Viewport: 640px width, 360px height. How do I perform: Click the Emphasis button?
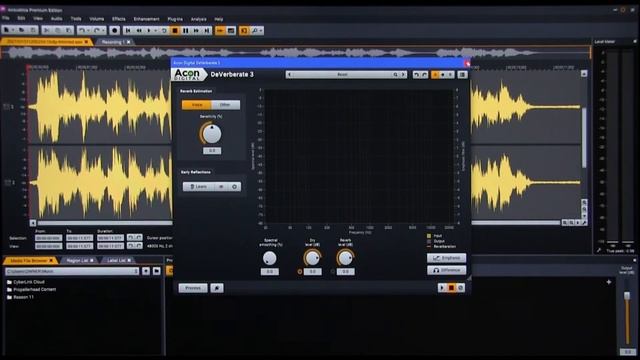(x=447, y=258)
